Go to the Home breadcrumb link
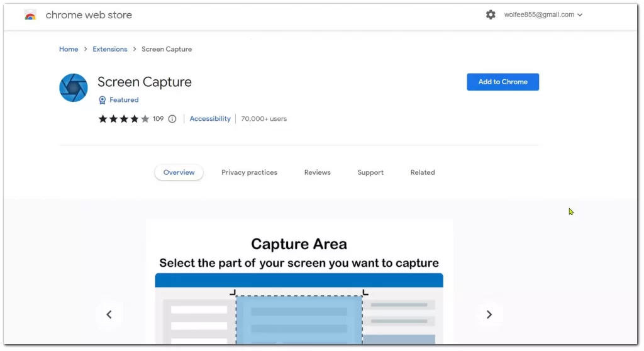 [69, 49]
